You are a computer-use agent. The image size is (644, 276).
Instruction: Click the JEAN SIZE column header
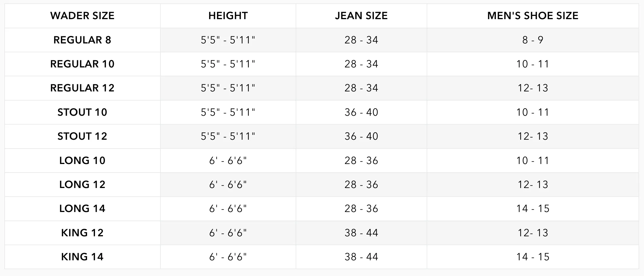tap(361, 16)
